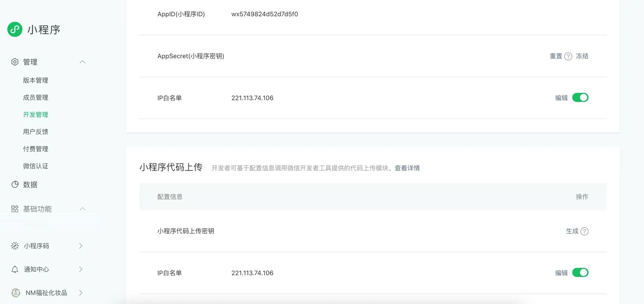This screenshot has height=304, width=644.
Task: Collapse the 基础功能 section chevron
Action: tap(82, 209)
